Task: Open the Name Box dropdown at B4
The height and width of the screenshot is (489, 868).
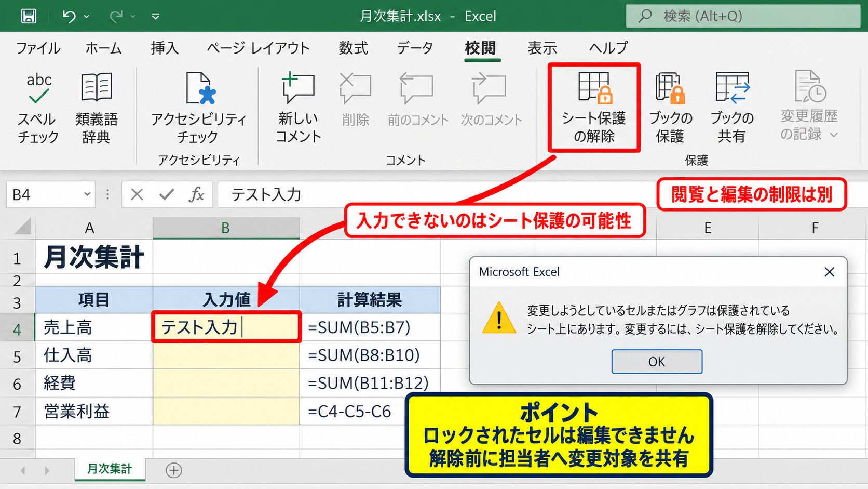Action: pos(87,195)
